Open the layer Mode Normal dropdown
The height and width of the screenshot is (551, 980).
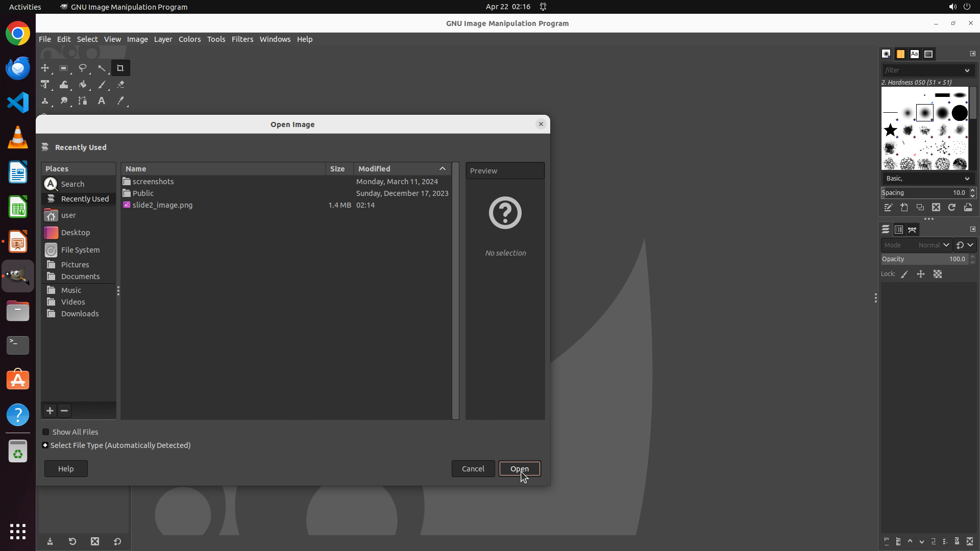(933, 245)
